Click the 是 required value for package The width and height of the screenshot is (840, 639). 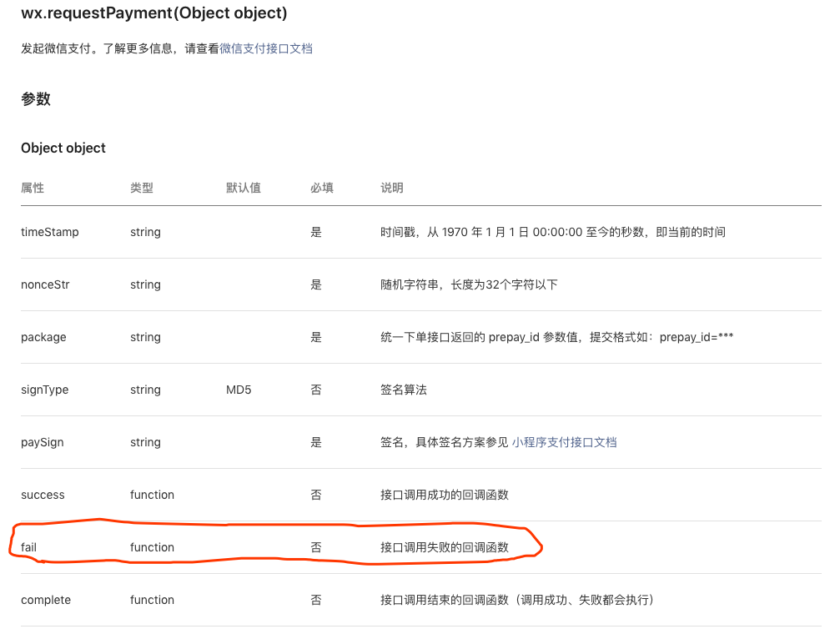[316, 338]
